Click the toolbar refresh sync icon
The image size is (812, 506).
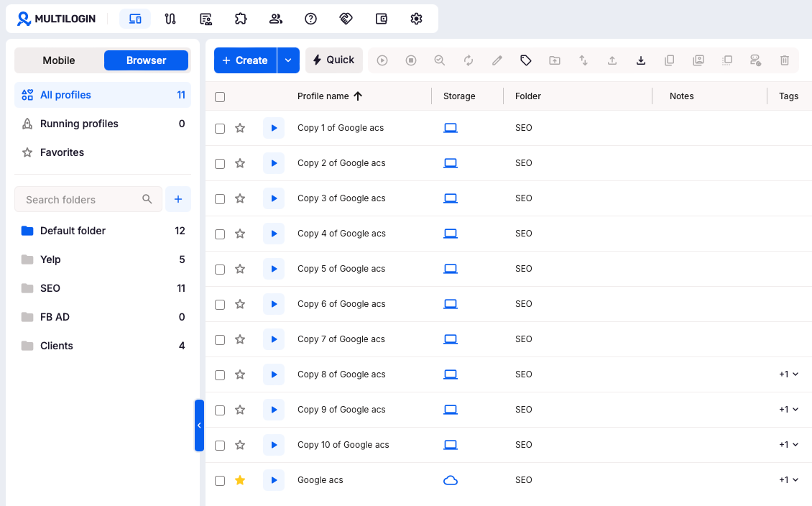468,60
